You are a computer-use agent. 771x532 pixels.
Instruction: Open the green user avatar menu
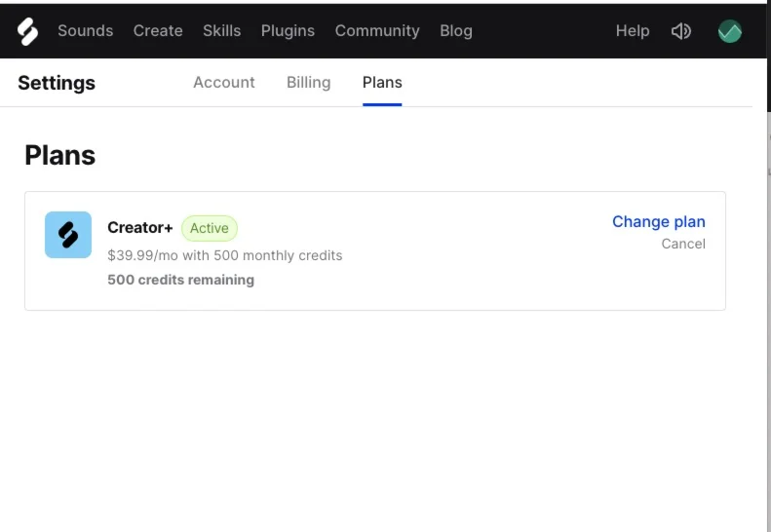coord(729,31)
